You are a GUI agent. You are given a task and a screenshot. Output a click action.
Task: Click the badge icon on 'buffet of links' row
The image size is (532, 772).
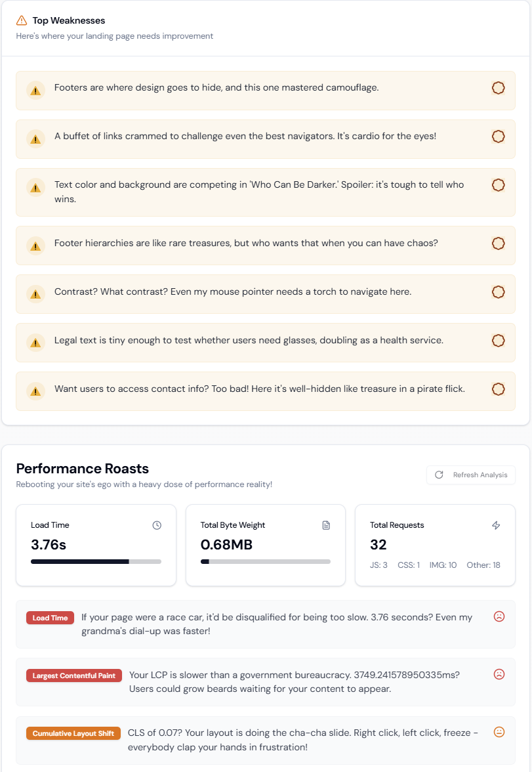click(498, 137)
